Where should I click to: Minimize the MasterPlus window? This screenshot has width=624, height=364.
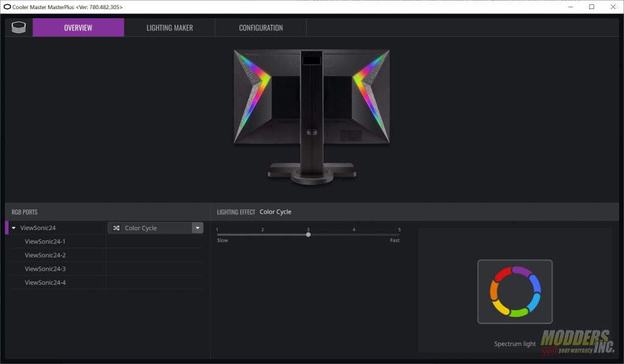[570, 7]
